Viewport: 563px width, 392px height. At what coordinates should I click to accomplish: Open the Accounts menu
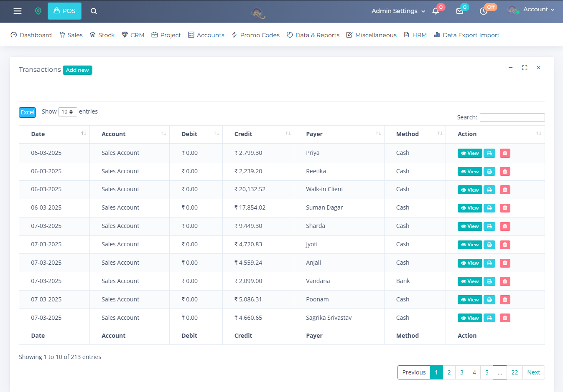[206, 35]
